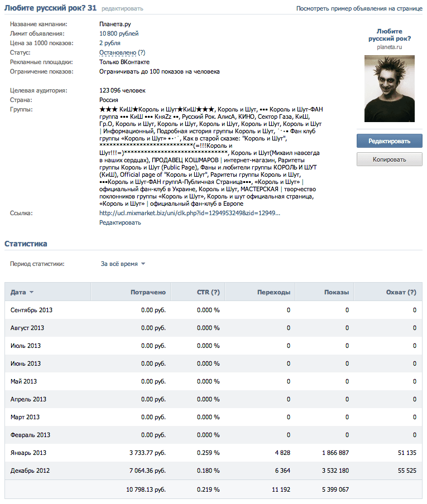Open the ad preview photo thumbnail
Screen dimensions: 427x504
(390, 89)
